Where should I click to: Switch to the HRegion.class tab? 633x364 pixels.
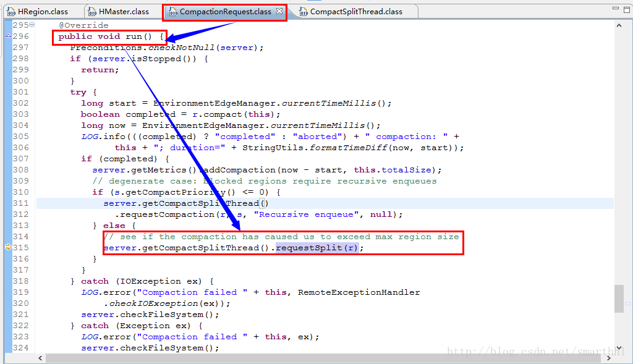43,12
